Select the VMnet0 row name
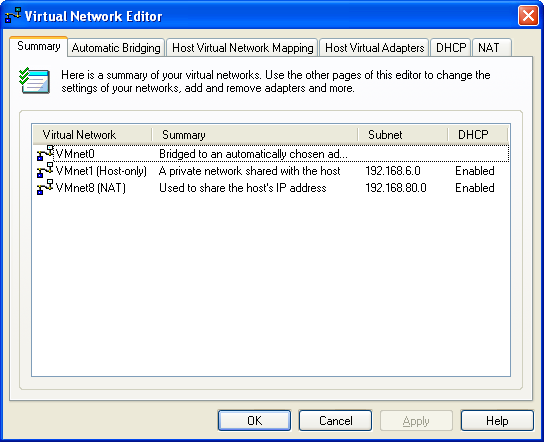Viewport: 544px width, 442px height. click(x=75, y=154)
